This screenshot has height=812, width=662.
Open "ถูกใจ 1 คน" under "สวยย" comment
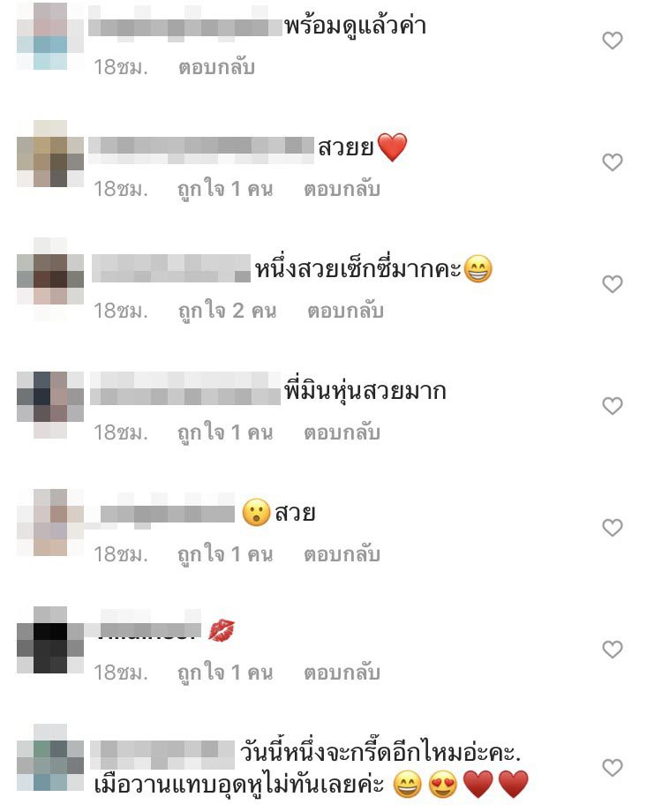pyautogui.click(x=225, y=189)
